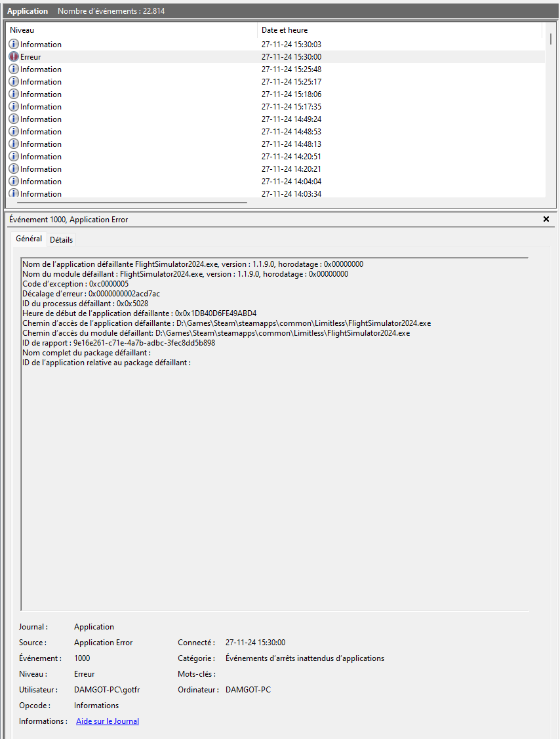The width and height of the screenshot is (560, 739).
Task: Click the 'ID du processus défaillant : 0x0x5028' line
Action: pos(85,304)
